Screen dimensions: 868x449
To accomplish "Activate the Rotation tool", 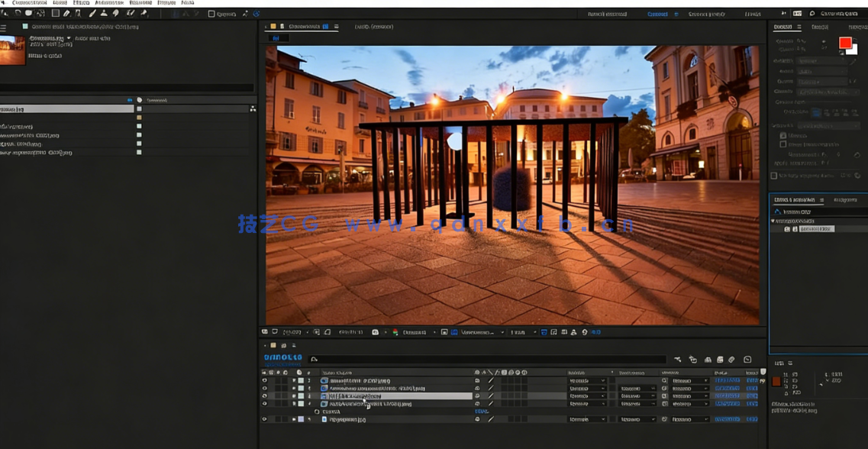I will (39, 13).
